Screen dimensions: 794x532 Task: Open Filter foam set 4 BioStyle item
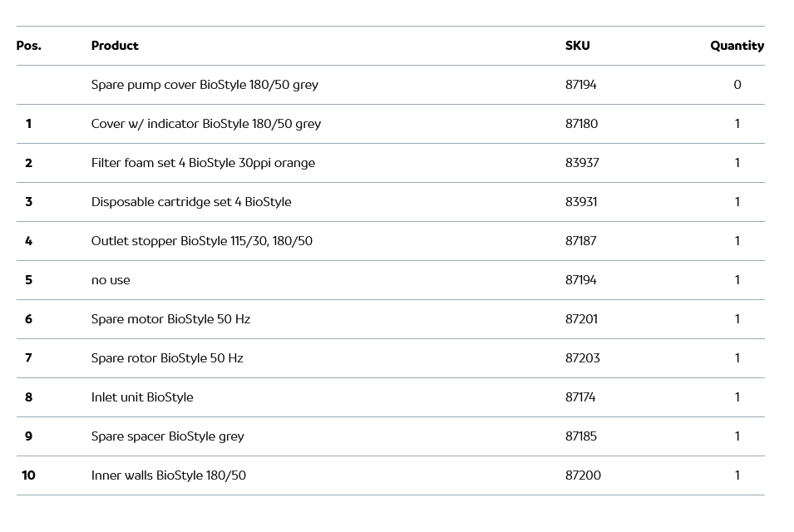tap(203, 163)
